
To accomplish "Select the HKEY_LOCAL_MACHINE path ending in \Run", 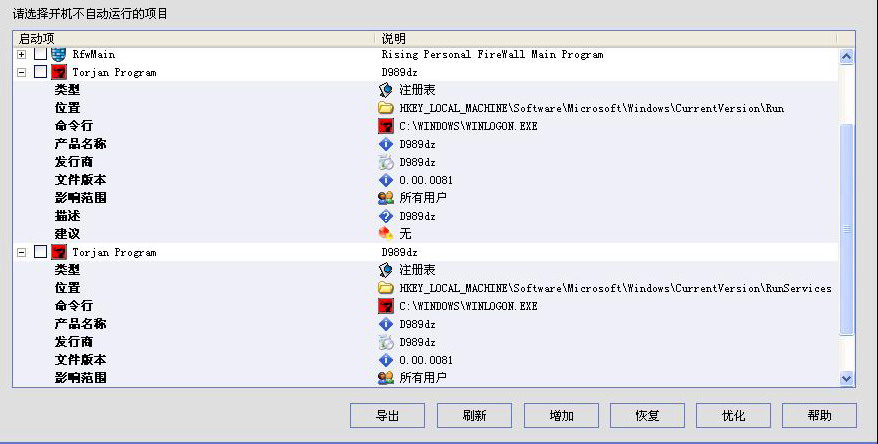I will coord(591,108).
